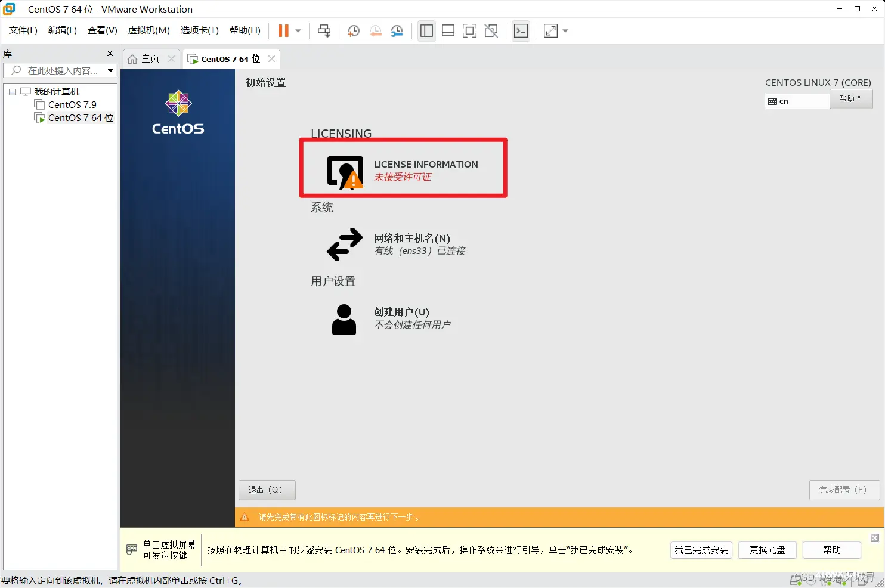The width and height of the screenshot is (885, 588).
Task: Take a snapshot using the clock icon
Action: (353, 31)
